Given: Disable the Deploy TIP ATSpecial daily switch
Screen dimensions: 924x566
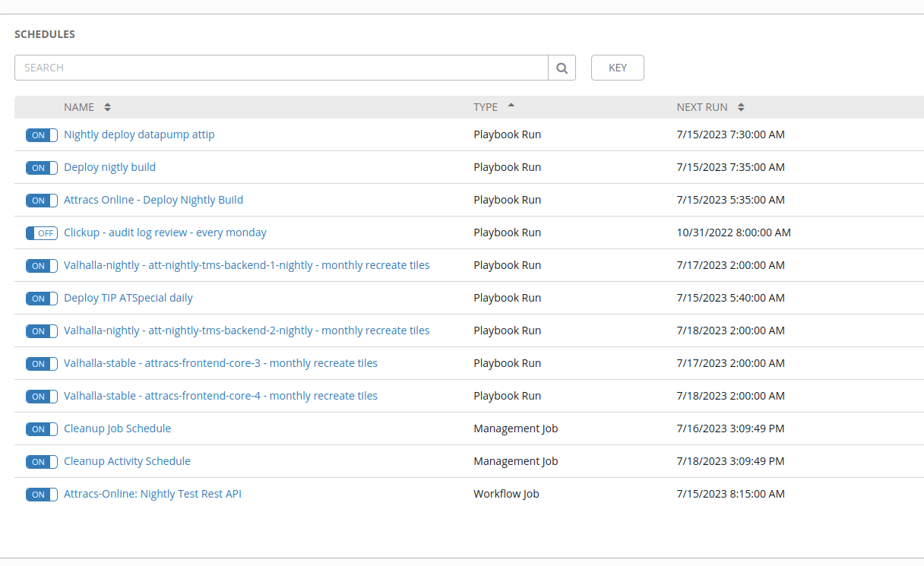Looking at the screenshot, I should pyautogui.click(x=42, y=299).
